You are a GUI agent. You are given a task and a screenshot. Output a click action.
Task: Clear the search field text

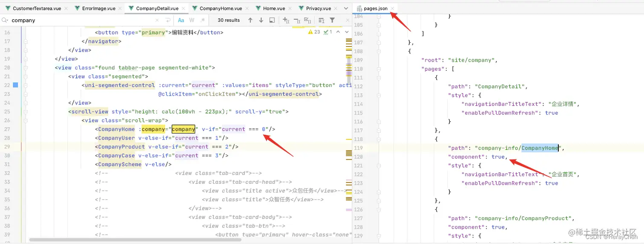tap(157, 20)
